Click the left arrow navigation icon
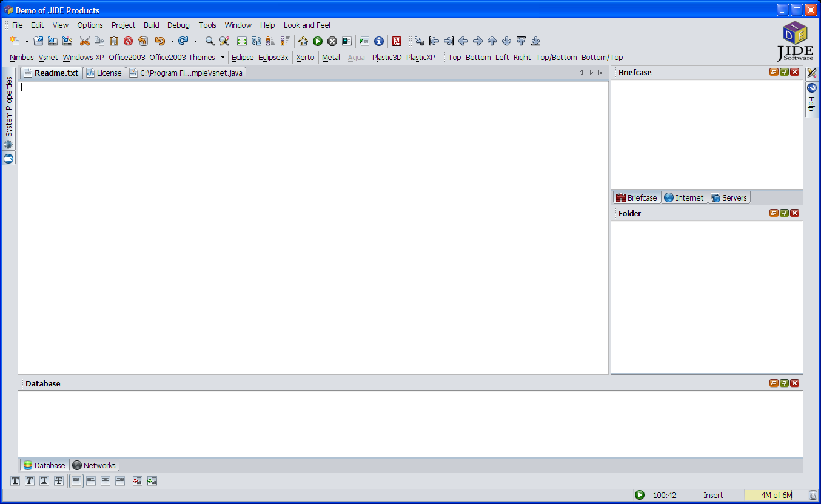This screenshot has width=821, height=504. (x=463, y=41)
